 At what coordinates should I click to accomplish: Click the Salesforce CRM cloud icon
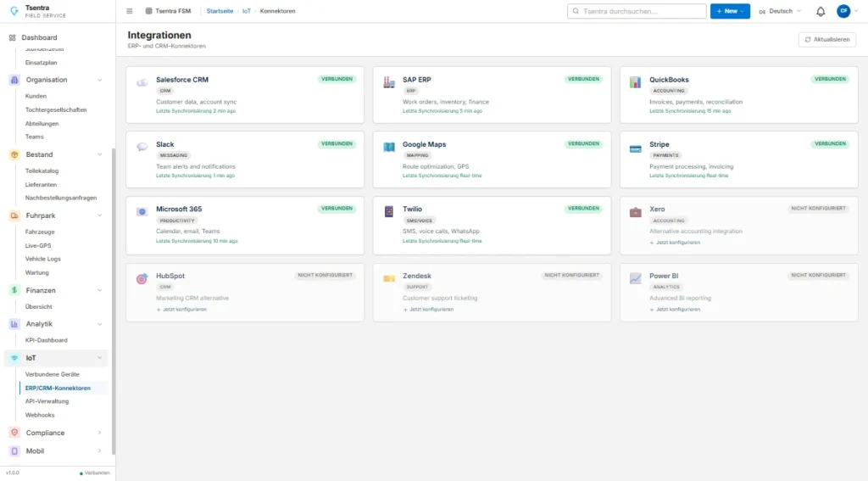point(142,82)
